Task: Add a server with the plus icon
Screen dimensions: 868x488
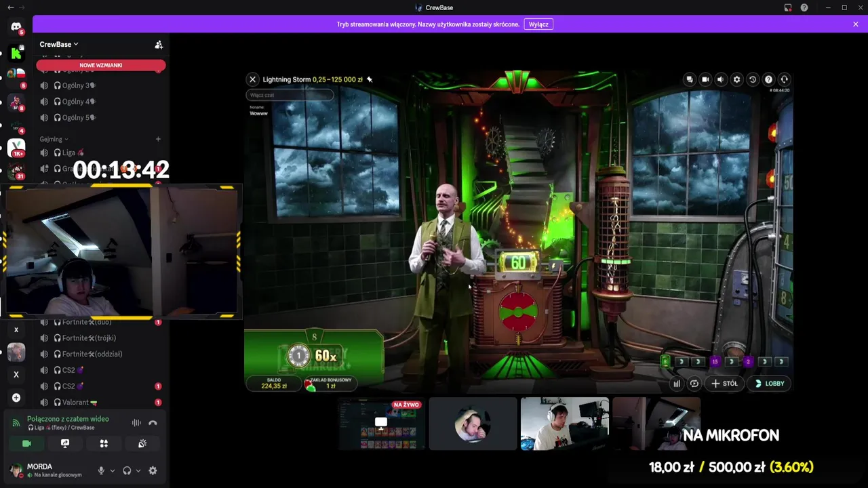Action: pos(16,398)
